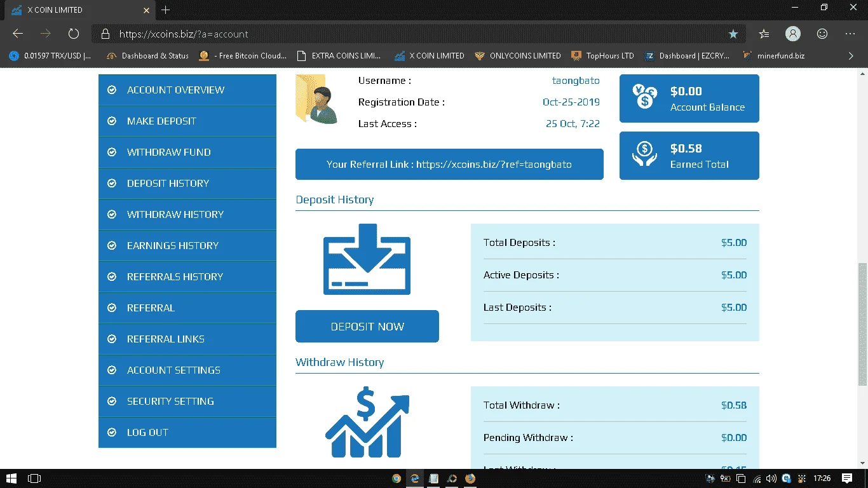Click the Last Deposits $5.00 value
The width and height of the screenshot is (868, 488).
point(734,308)
